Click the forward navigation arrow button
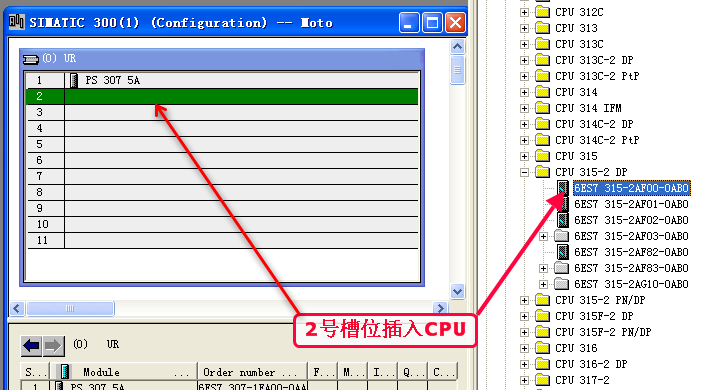The height and width of the screenshot is (390, 711). [x=53, y=346]
